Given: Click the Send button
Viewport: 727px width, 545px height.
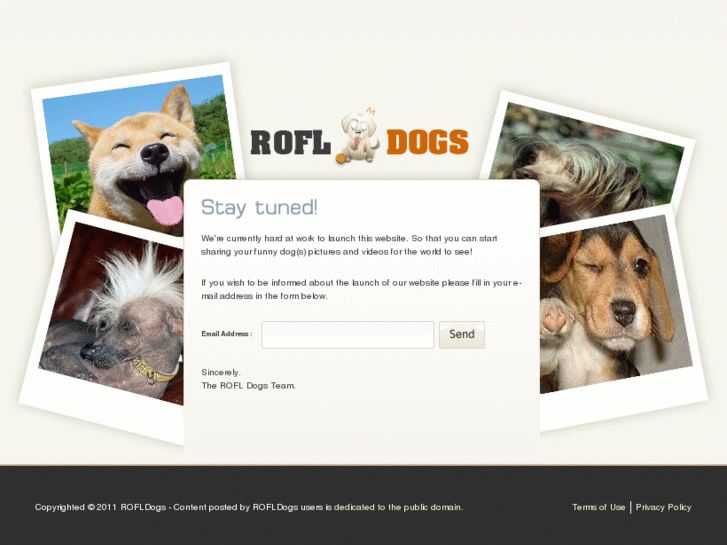Looking at the screenshot, I should pos(462,334).
